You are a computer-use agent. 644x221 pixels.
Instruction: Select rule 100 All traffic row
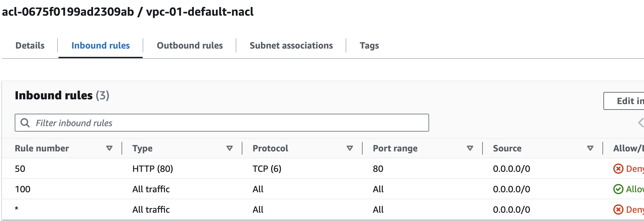click(x=151, y=189)
